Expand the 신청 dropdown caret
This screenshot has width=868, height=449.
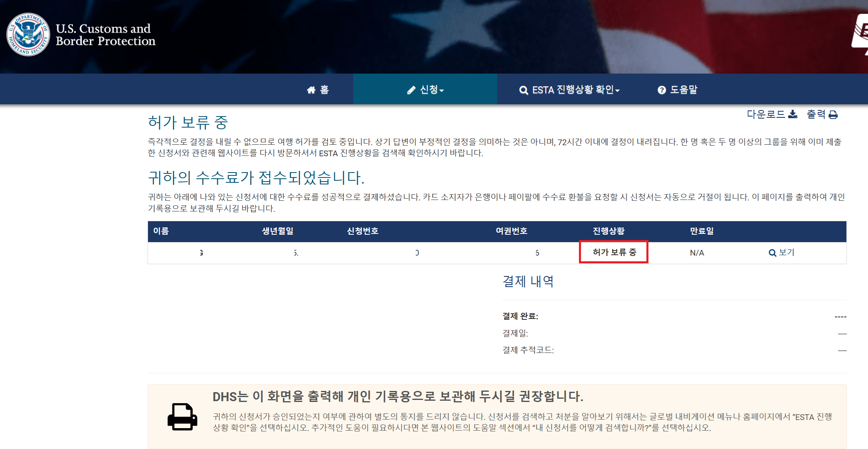(442, 91)
